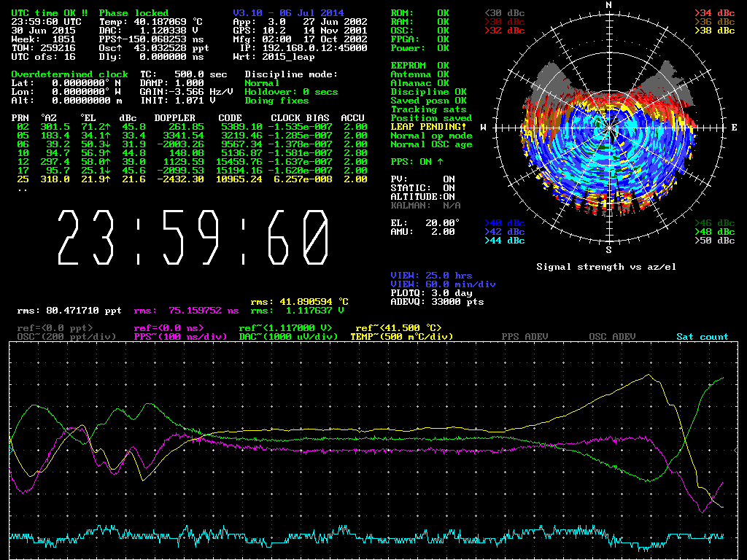Select the "INIT: 1.071 V" initial voltage
The width and height of the screenshot is (747, 560).
coord(178,101)
